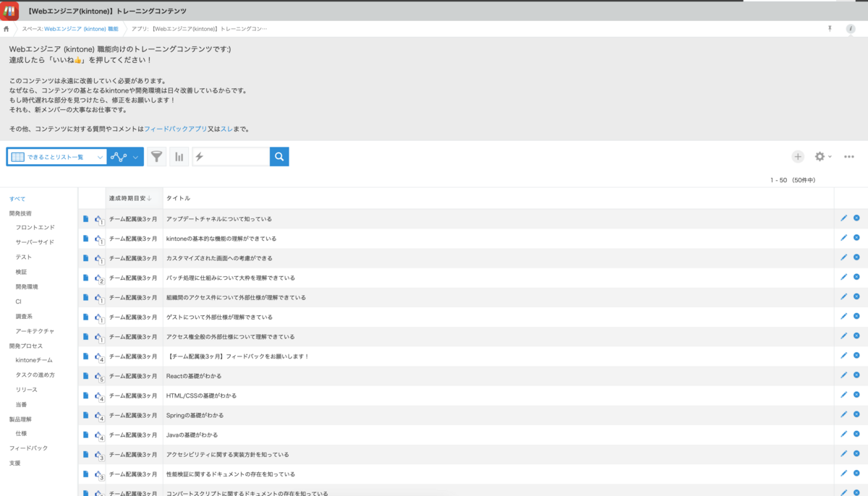Select フロントエンド in the category tree
Viewport: 868px width, 496px height.
35,228
